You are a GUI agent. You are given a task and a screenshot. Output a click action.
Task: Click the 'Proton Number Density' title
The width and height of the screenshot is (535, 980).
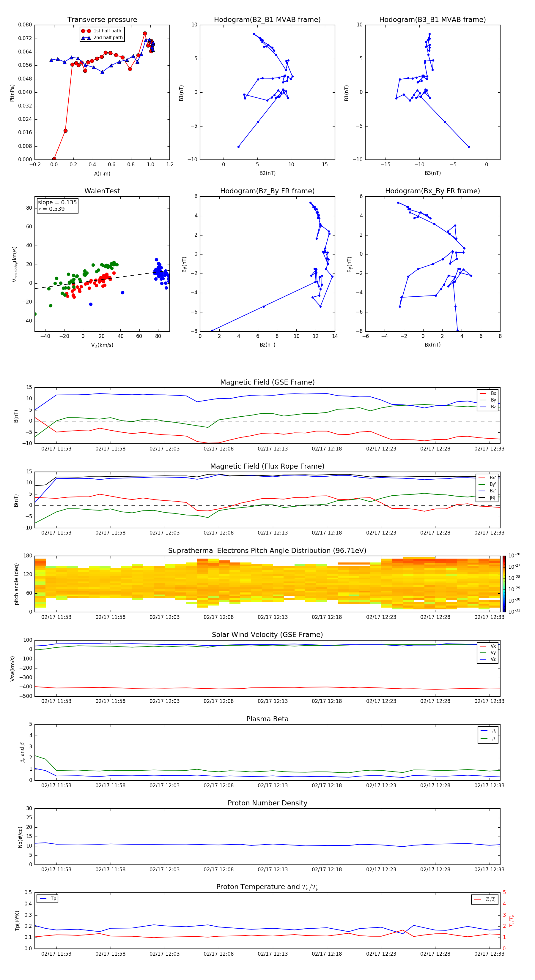(x=267, y=803)
